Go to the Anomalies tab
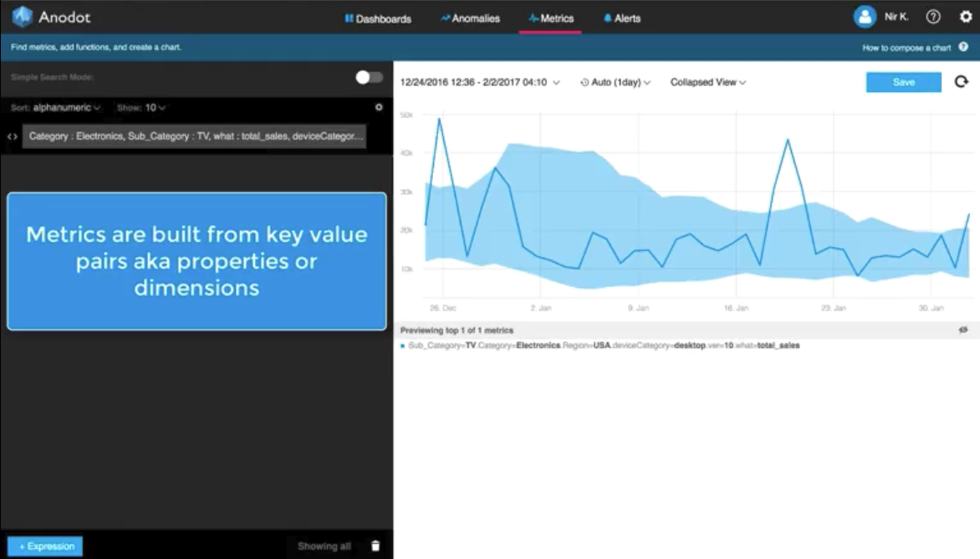The image size is (980, 559). click(x=470, y=18)
